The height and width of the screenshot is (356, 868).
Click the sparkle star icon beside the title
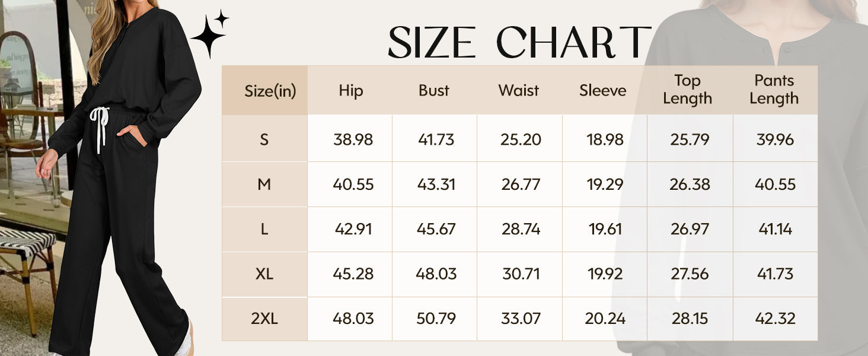tap(209, 36)
